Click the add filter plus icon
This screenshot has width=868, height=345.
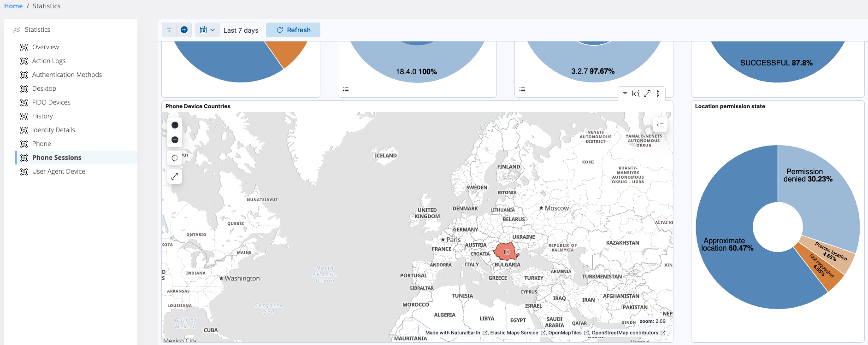tap(184, 30)
